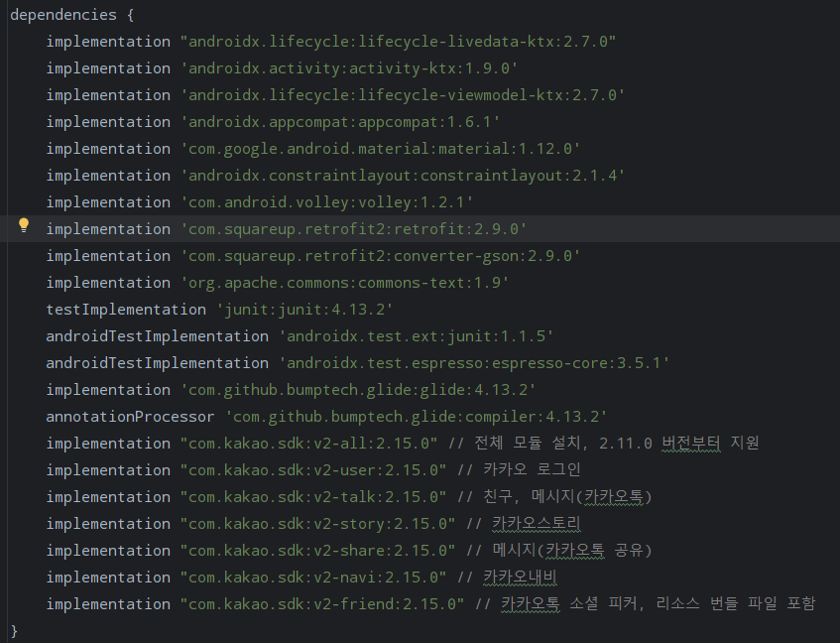Click the converter-gson:2.9.0 dependency string
The width and height of the screenshot is (840, 643).
coord(381,256)
